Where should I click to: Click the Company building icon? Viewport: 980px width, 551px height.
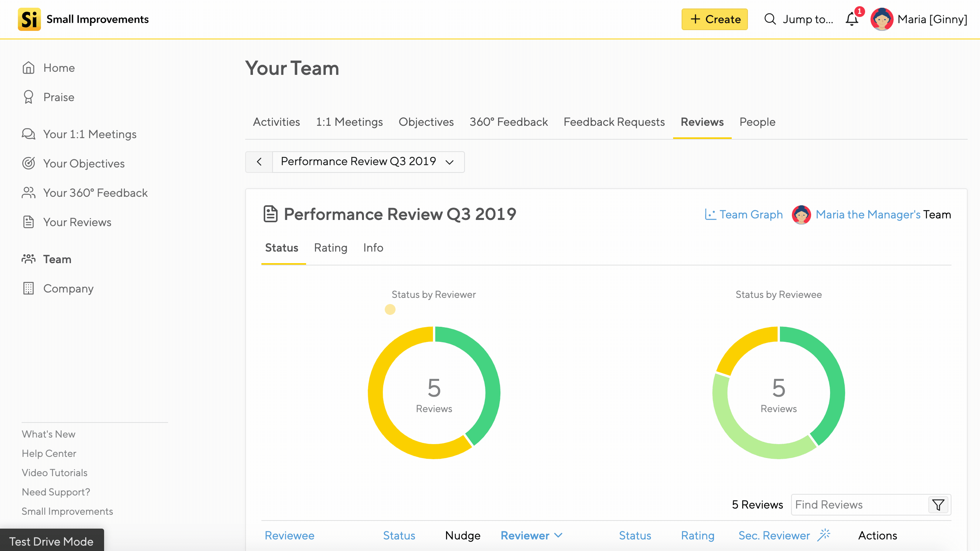pyautogui.click(x=29, y=288)
